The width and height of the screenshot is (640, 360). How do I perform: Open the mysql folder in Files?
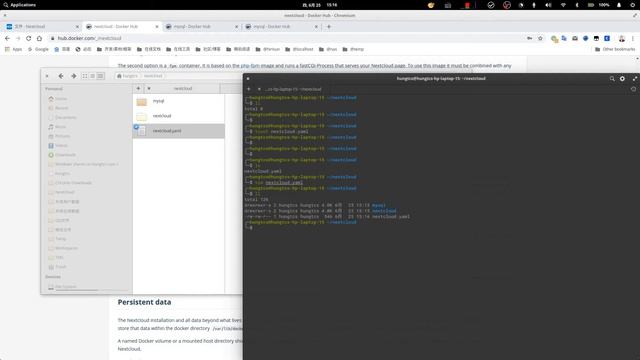coord(178,101)
